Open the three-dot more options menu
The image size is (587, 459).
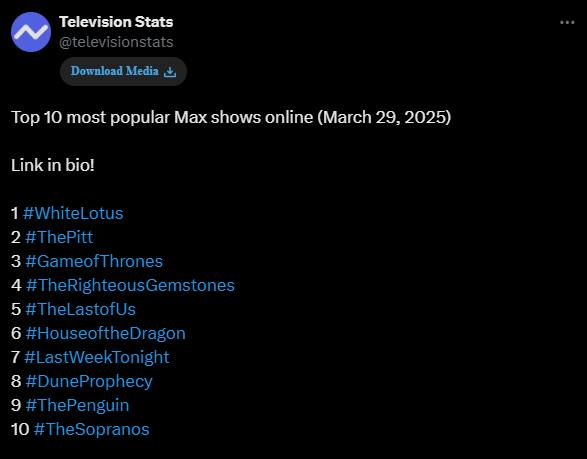point(567,23)
